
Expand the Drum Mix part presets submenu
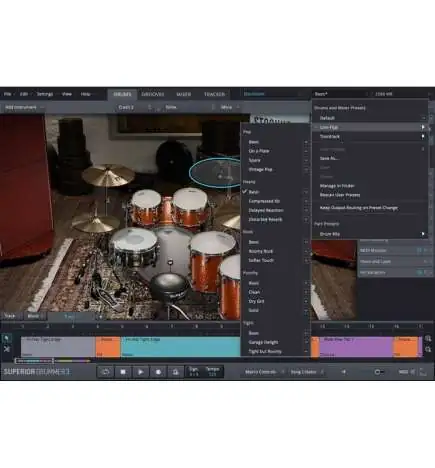(x=370, y=234)
